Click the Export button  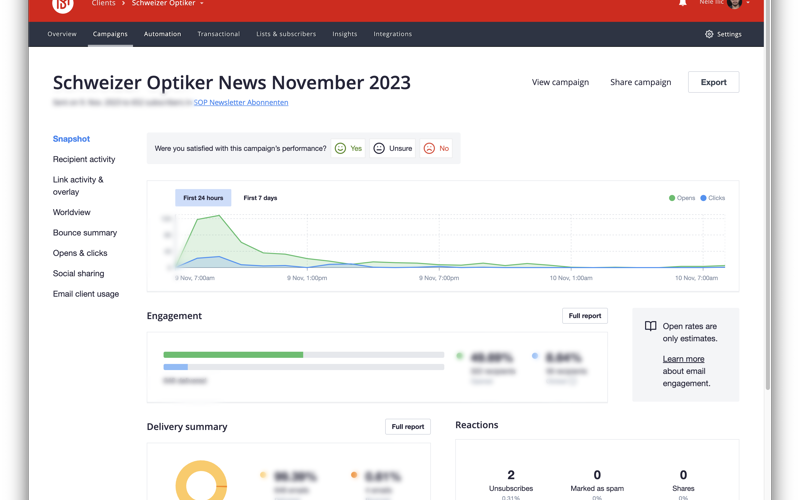[x=713, y=82]
